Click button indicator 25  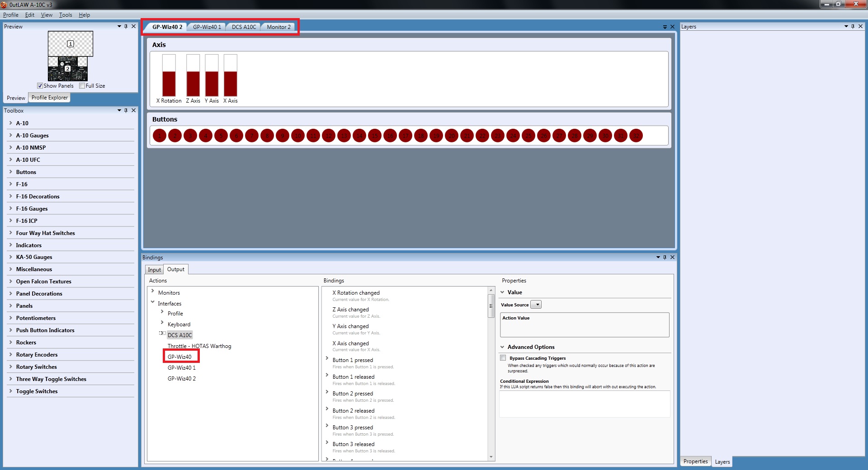[528, 136]
